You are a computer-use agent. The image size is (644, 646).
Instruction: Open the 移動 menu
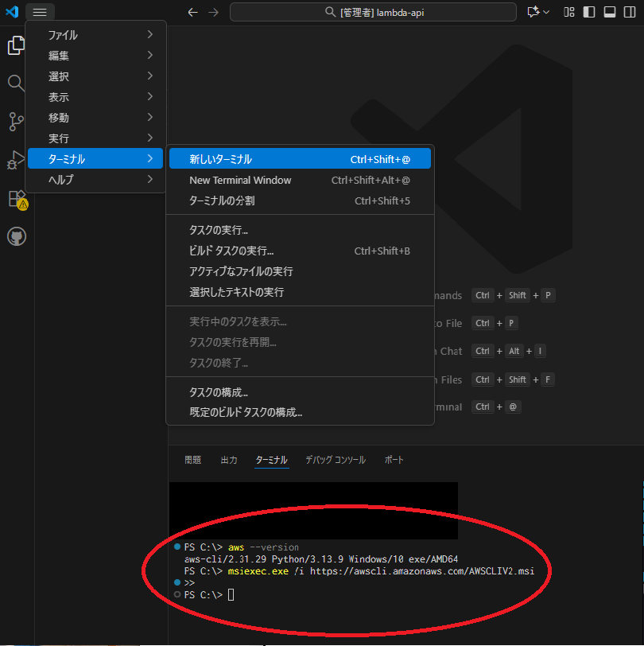95,118
